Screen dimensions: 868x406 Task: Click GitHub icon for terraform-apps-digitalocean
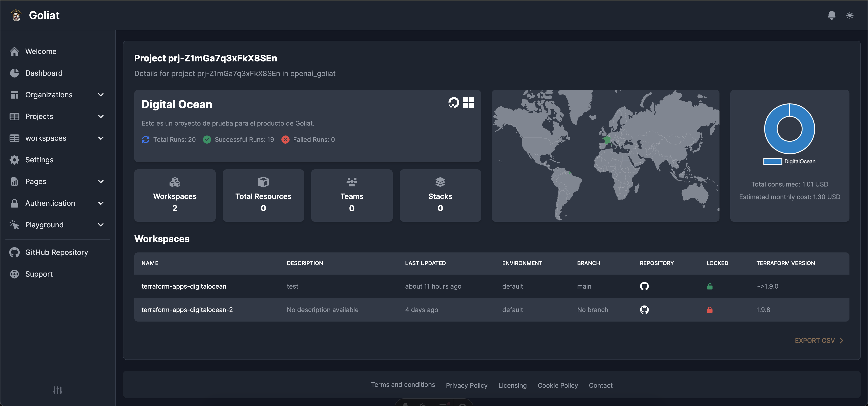pyautogui.click(x=644, y=286)
